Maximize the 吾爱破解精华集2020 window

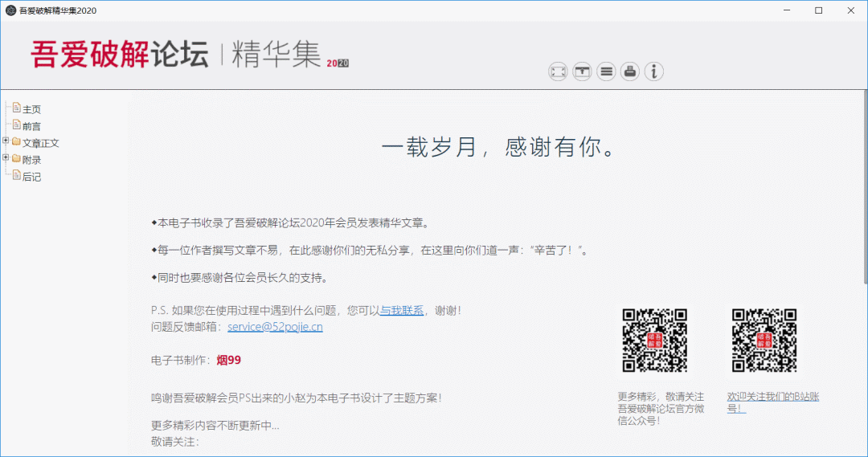coord(819,10)
